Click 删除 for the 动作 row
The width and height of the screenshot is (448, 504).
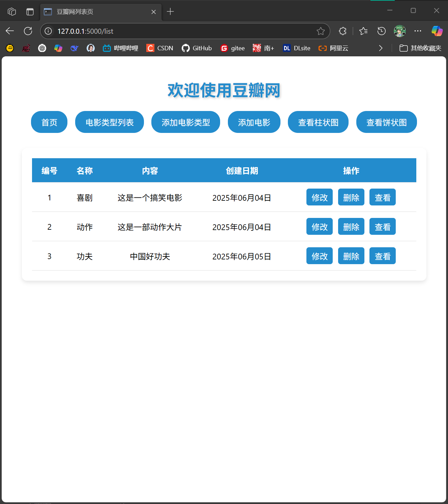click(x=351, y=226)
